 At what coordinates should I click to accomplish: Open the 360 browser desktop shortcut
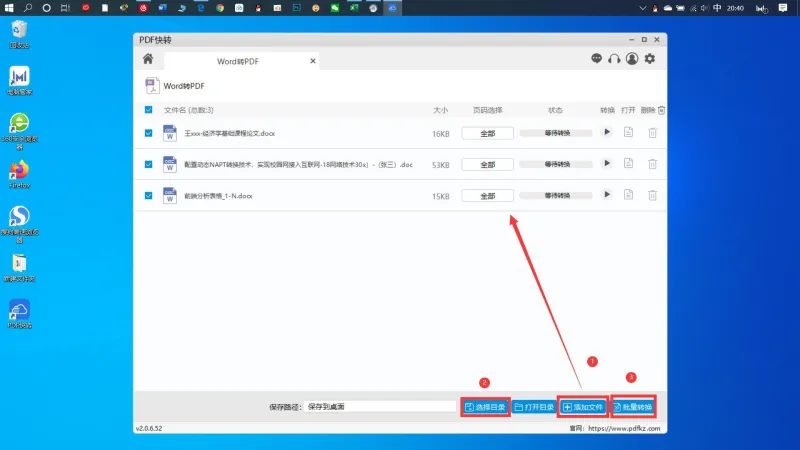(x=19, y=131)
